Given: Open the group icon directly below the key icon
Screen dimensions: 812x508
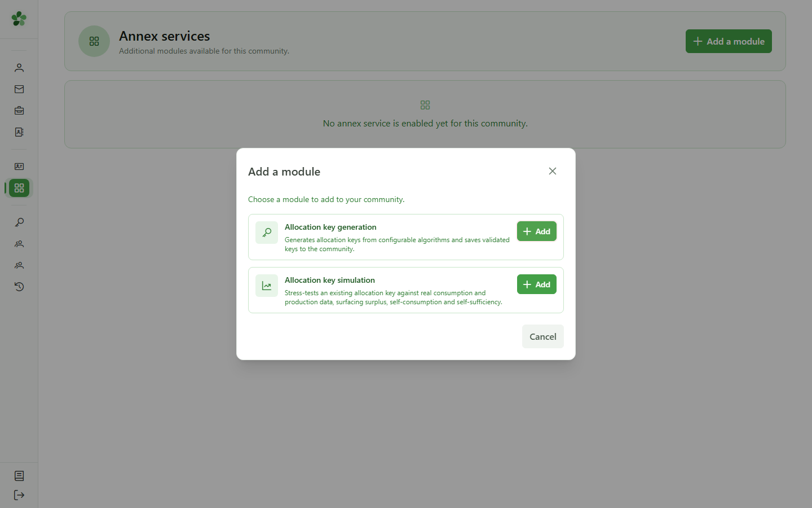Looking at the screenshot, I should (19, 244).
